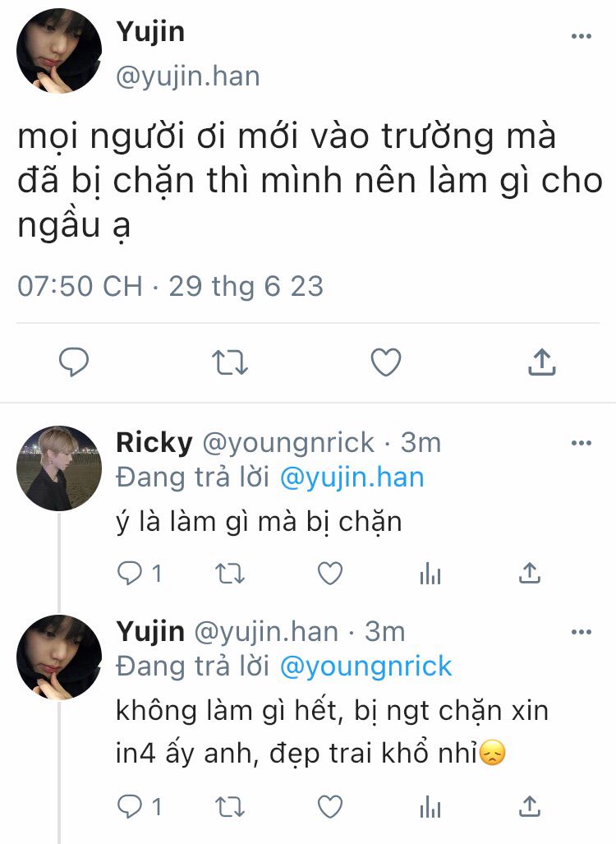The height and width of the screenshot is (844, 616).
Task: Reply to Ricky's comment
Action: [x=130, y=574]
